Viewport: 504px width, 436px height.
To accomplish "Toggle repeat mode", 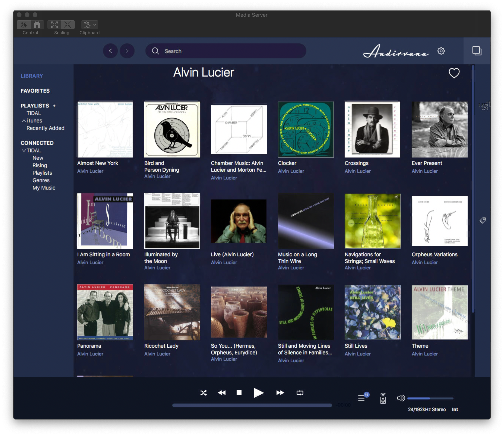I will click(300, 392).
